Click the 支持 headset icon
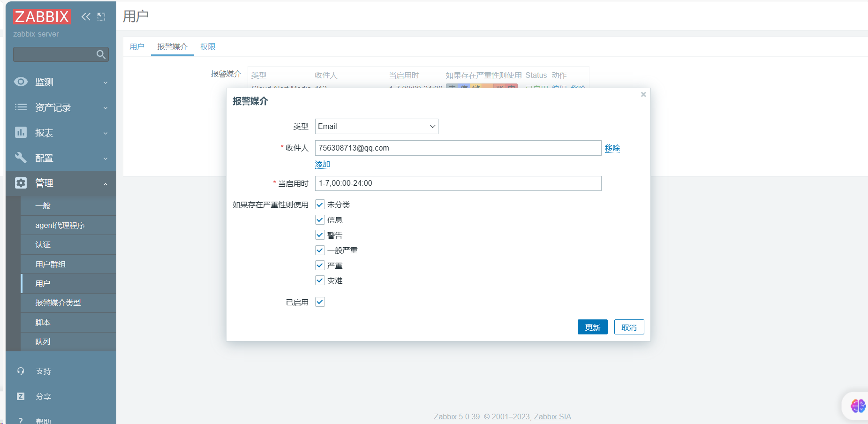 21,371
